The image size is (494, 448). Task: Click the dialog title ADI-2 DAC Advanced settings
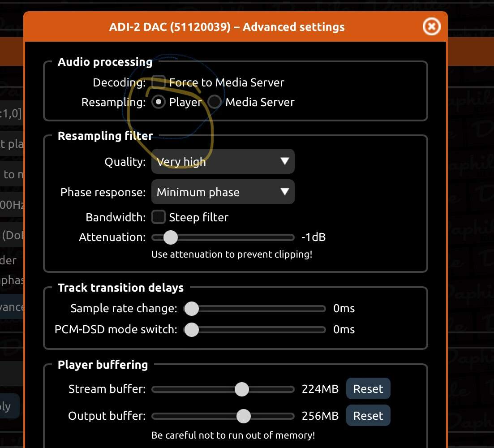[x=227, y=27]
